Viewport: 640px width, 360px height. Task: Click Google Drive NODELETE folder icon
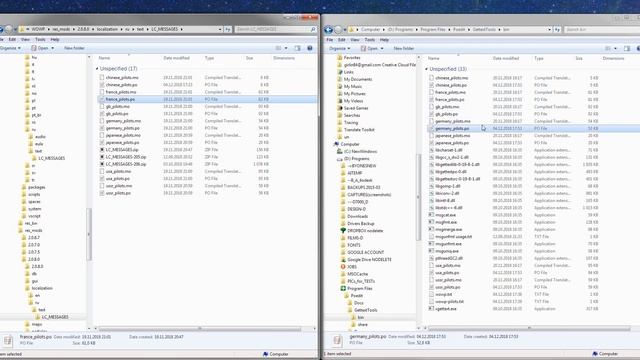point(343,260)
